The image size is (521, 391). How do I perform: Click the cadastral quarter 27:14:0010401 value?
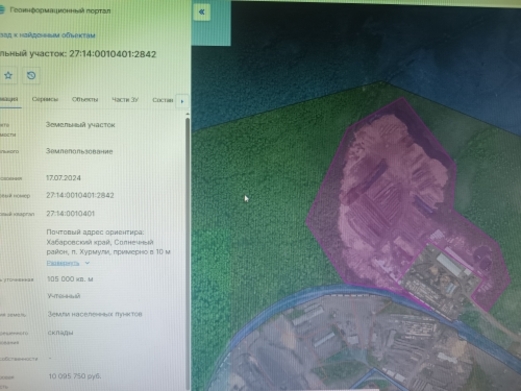coord(70,213)
